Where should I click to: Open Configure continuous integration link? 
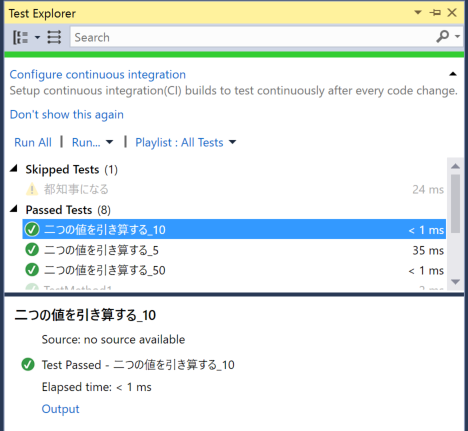click(x=98, y=74)
